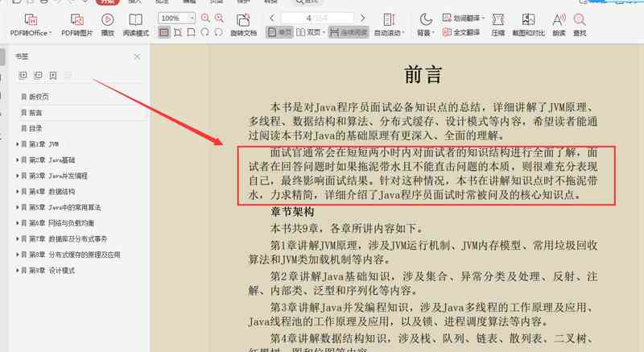Open the PDF转图片 converter
The image size is (644, 352).
[76, 25]
